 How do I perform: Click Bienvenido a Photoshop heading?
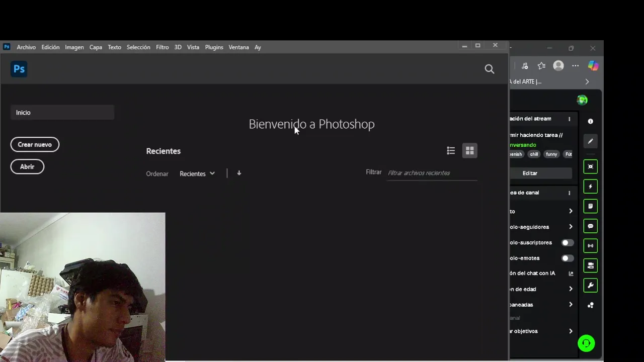pos(311,124)
